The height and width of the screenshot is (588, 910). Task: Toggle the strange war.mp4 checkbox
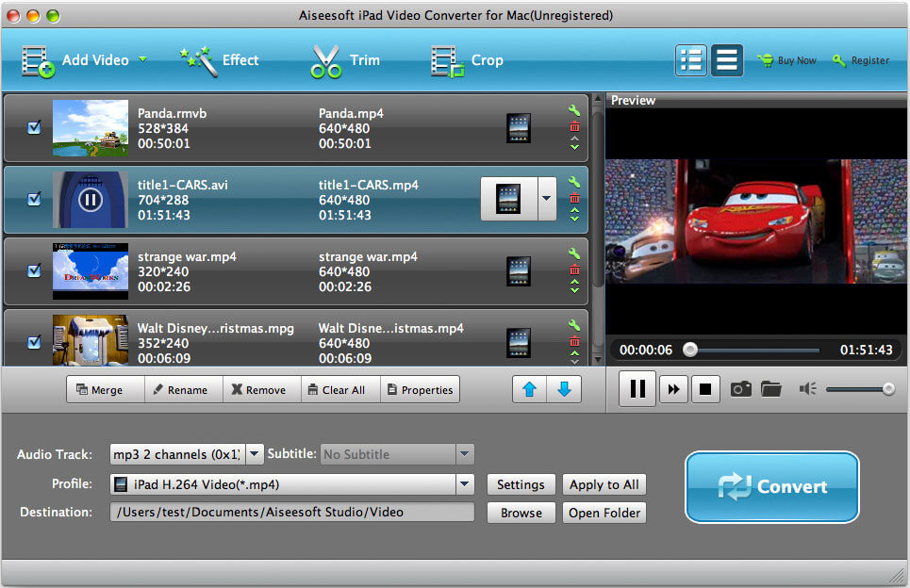point(32,269)
